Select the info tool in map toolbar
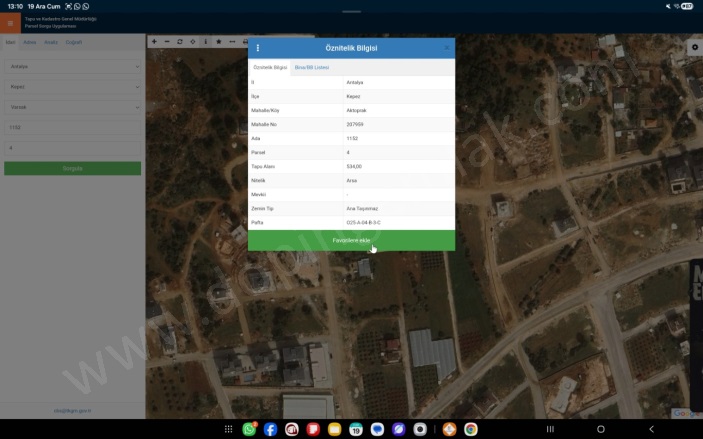This screenshot has width=703, height=439. click(206, 42)
